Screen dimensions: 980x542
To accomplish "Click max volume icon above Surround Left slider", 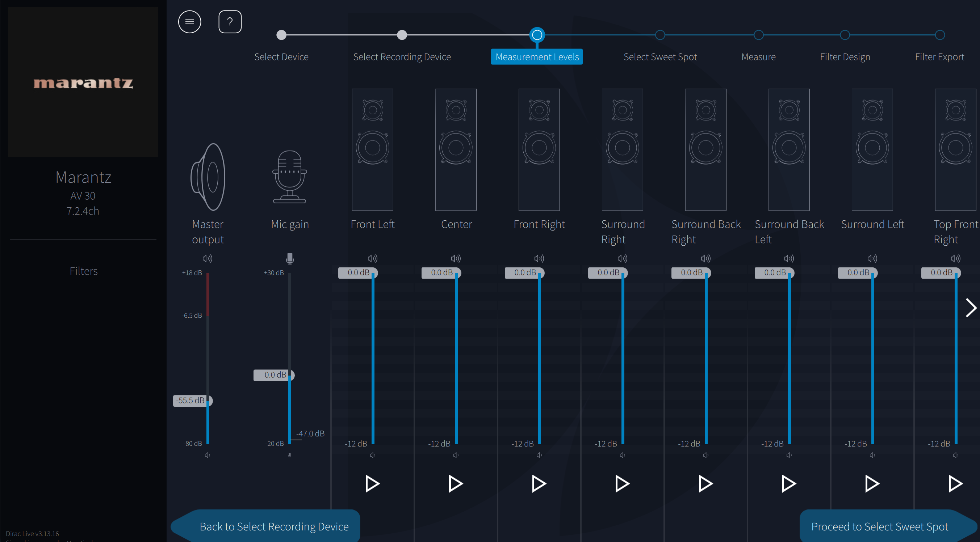I will tap(872, 258).
